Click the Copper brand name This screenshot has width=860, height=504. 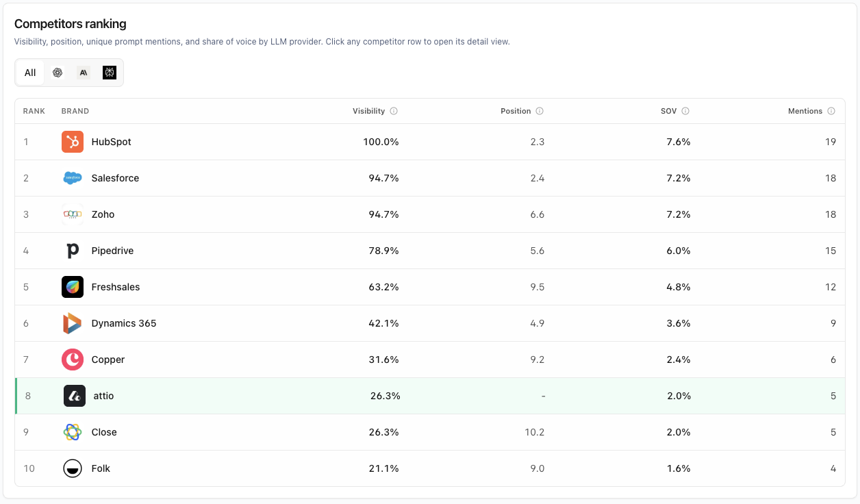click(x=108, y=360)
